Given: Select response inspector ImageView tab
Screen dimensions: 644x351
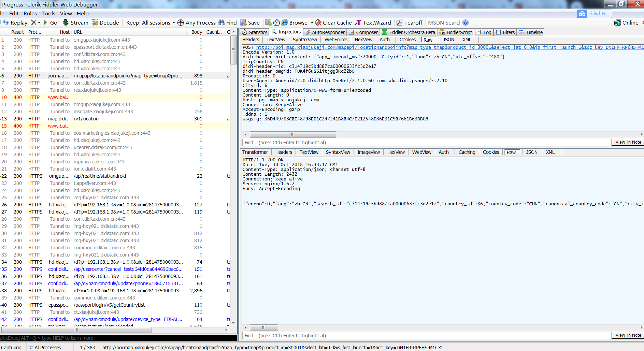Looking at the screenshot, I should [368, 152].
